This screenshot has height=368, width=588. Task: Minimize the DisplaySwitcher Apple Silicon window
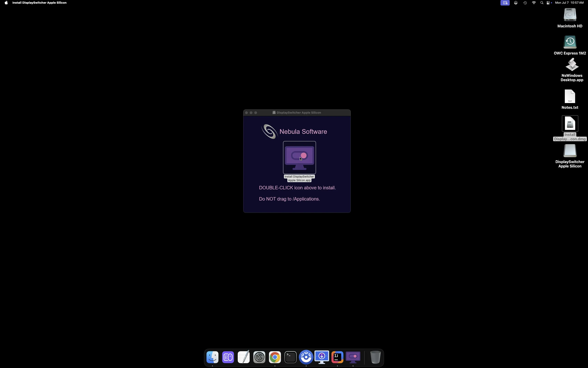251,113
